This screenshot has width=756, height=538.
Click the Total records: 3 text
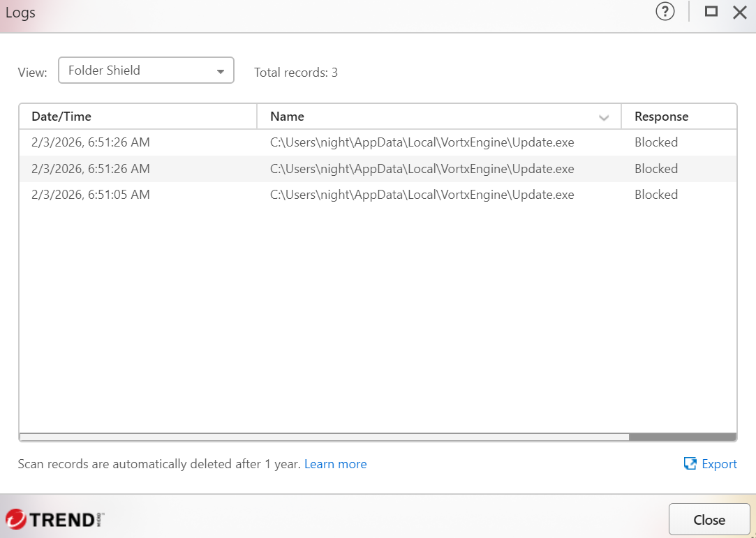(x=296, y=73)
